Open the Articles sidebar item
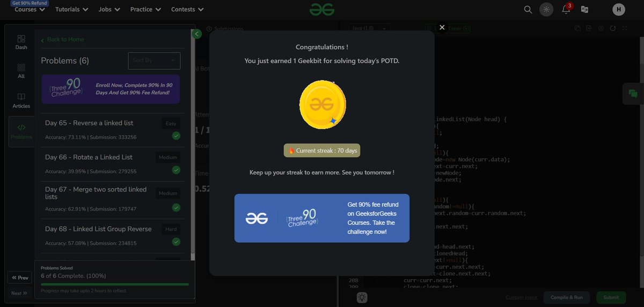 (21, 101)
